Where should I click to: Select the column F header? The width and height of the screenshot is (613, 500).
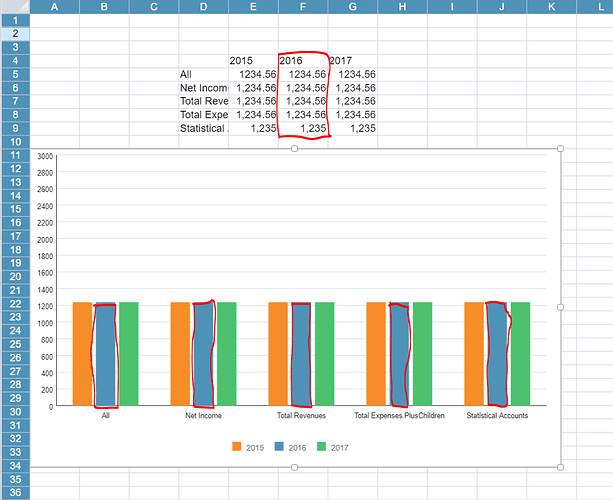click(x=302, y=7)
